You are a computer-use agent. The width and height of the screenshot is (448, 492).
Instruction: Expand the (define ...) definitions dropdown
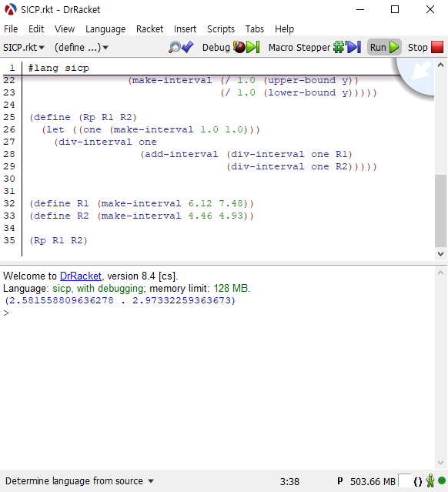tap(82, 48)
